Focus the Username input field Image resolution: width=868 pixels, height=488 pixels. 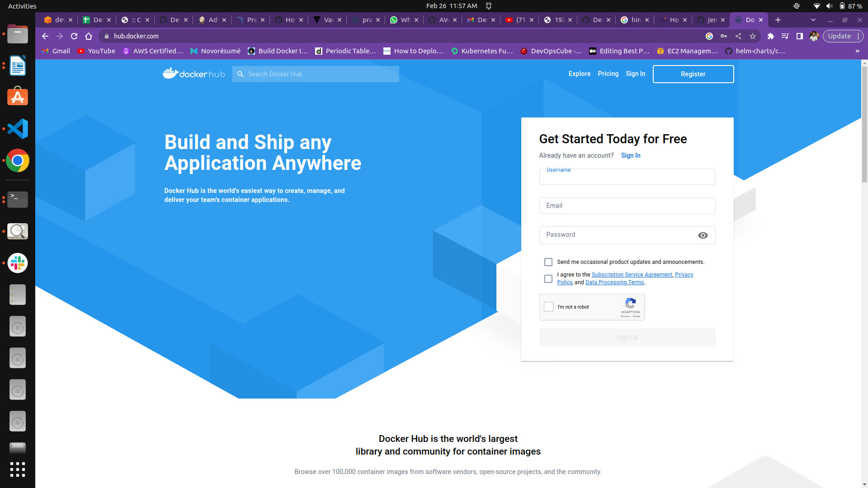tap(627, 177)
